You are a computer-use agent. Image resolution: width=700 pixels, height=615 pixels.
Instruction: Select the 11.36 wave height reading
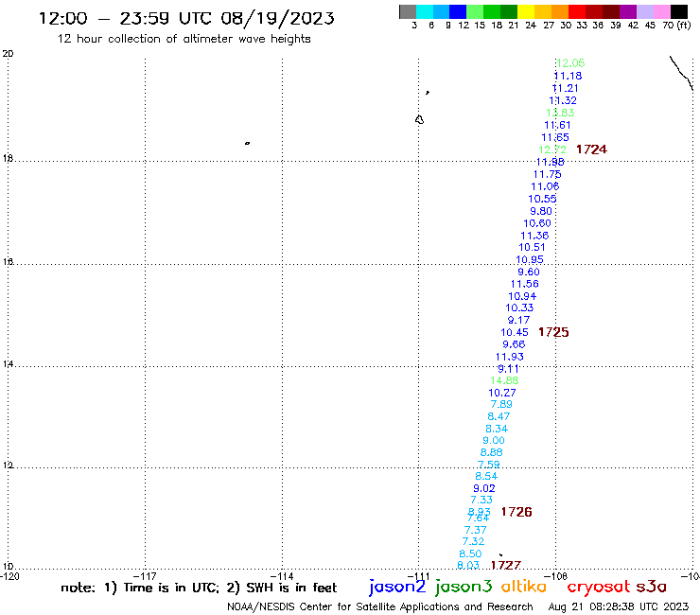click(x=534, y=236)
